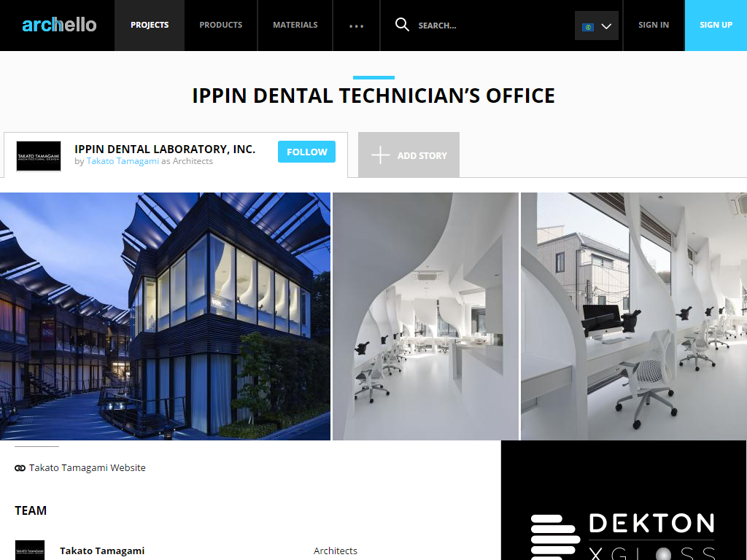Click the language flag icon
Image resolution: width=747 pixels, height=560 pixels.
[587, 27]
